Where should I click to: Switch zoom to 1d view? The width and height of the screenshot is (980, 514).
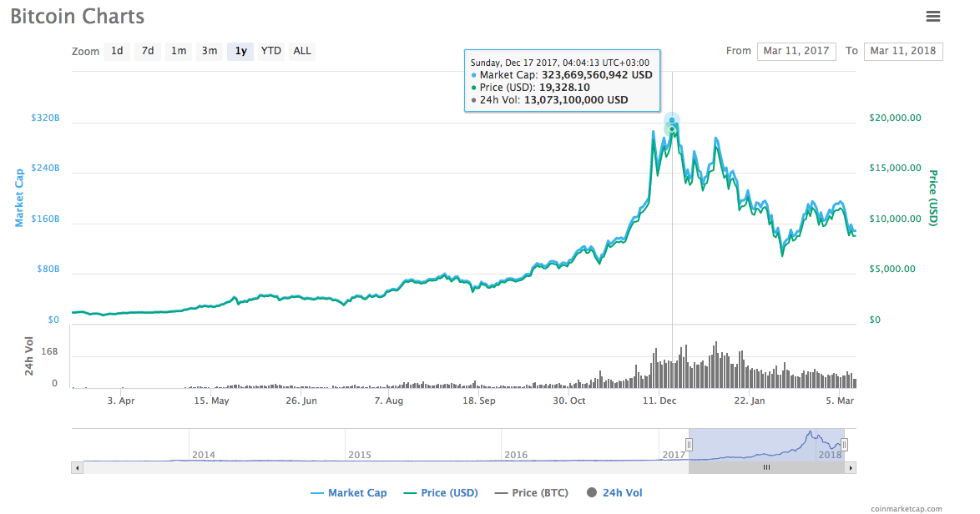(x=117, y=51)
